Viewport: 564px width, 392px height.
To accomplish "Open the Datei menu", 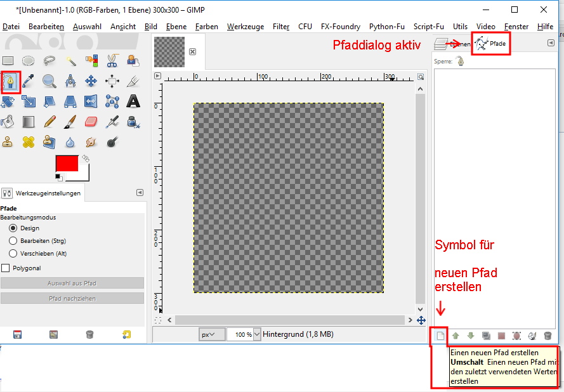I will coord(11,27).
